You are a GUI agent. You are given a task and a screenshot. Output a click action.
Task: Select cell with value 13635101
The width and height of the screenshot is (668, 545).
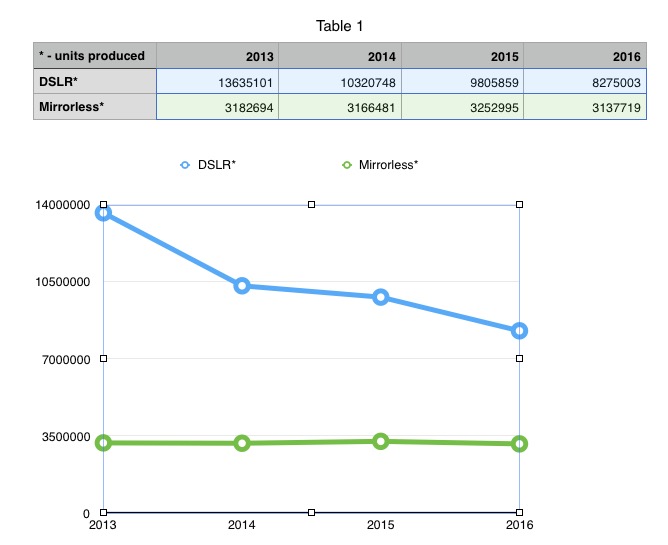[217, 81]
